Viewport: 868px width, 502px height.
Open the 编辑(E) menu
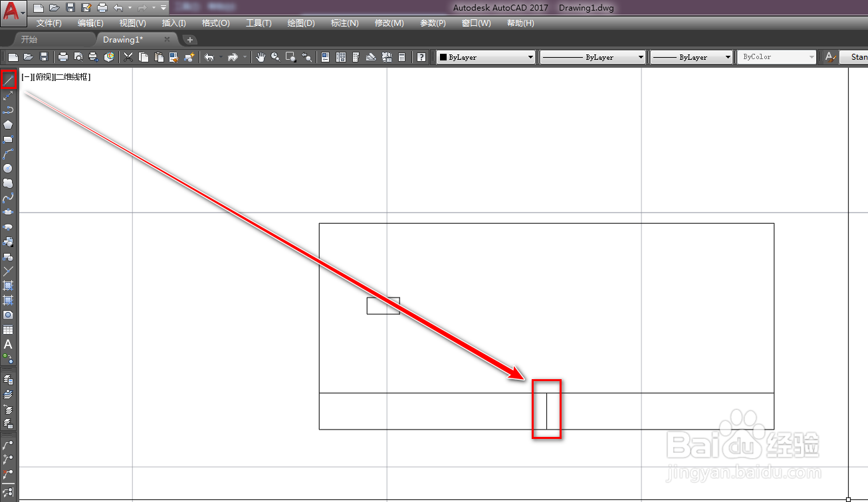point(90,23)
